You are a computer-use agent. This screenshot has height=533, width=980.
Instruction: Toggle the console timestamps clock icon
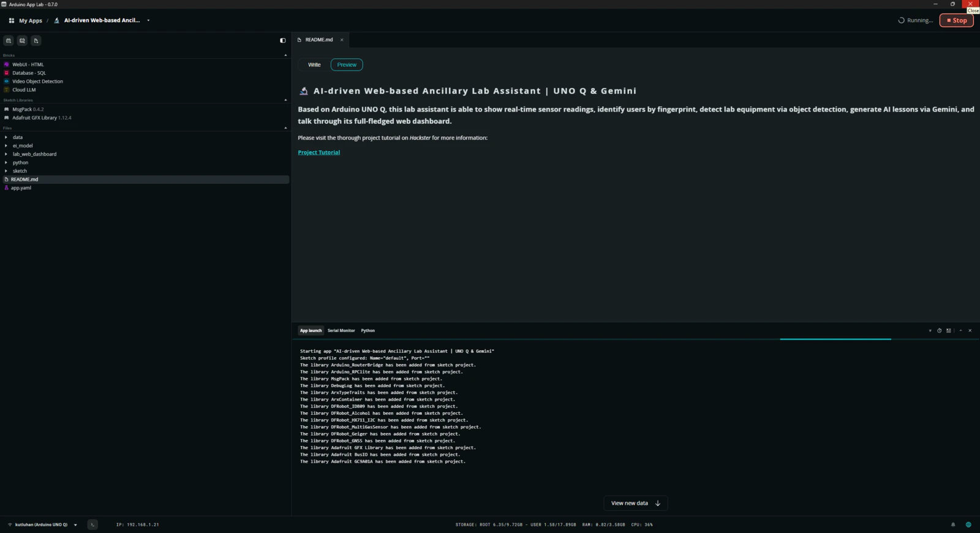pos(940,331)
